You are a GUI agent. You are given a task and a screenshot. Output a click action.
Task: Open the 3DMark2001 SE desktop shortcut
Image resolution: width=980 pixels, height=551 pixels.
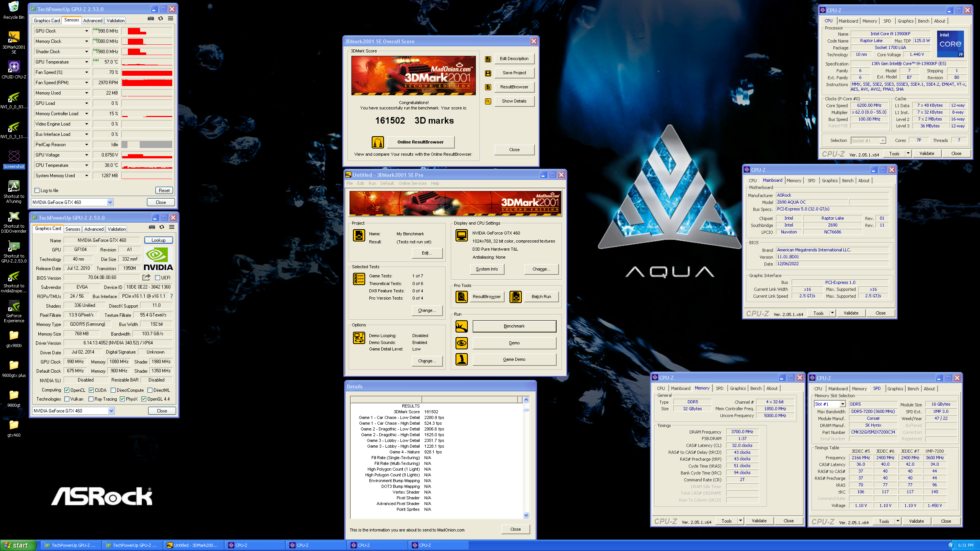pyautogui.click(x=14, y=42)
